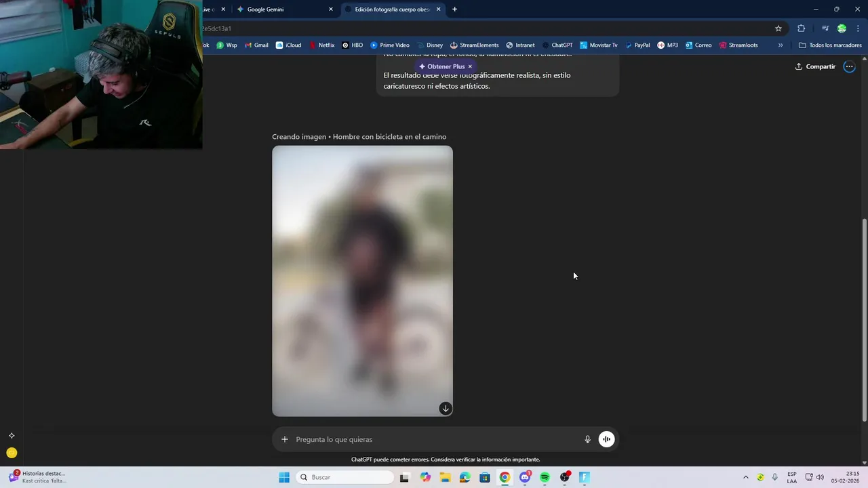This screenshot has width=868, height=488.
Task: Open the Disney bookmark
Action: click(430, 45)
